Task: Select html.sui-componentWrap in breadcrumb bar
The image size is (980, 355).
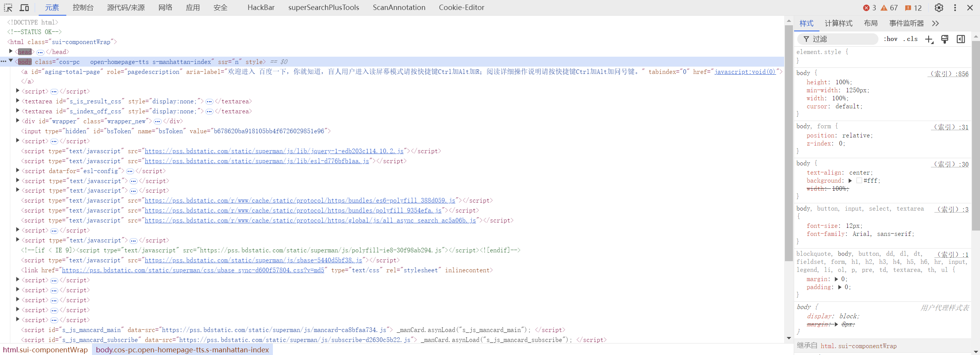Action: pyautogui.click(x=45, y=350)
